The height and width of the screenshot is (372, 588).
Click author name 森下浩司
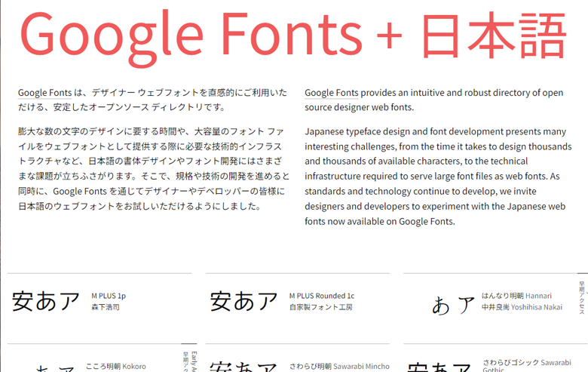coord(106,307)
